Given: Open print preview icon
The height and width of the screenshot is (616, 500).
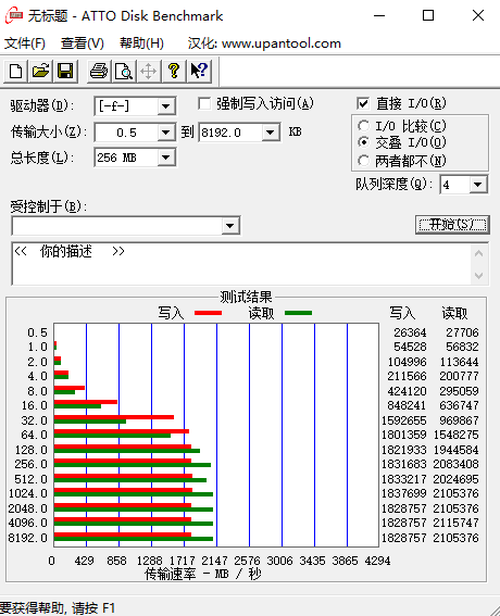Looking at the screenshot, I should [124, 71].
